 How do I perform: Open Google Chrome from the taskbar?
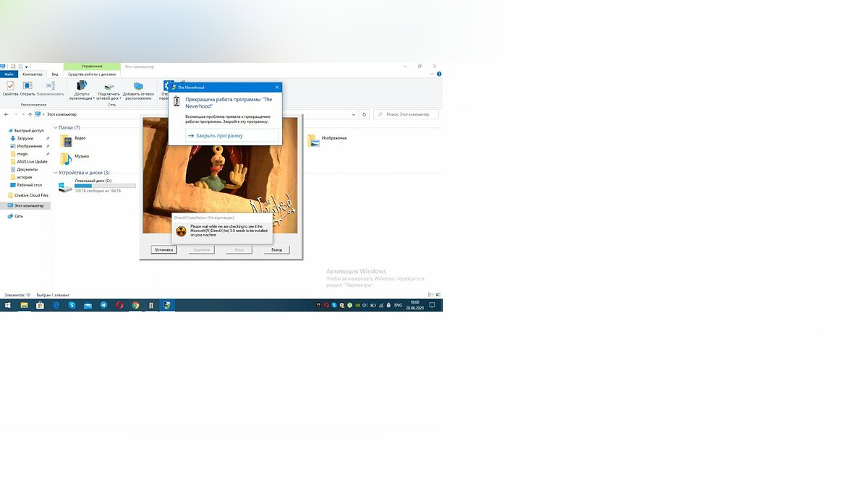(x=135, y=306)
